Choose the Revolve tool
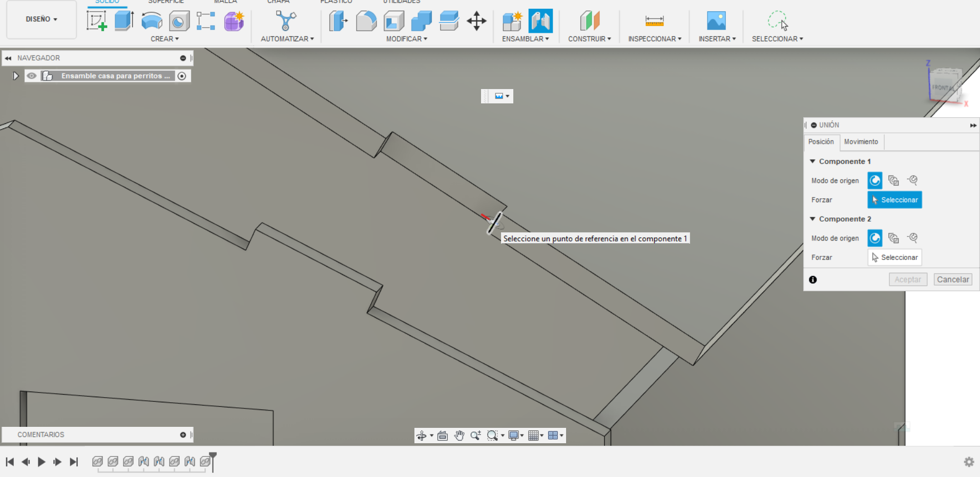This screenshot has height=477, width=980. click(x=152, y=21)
